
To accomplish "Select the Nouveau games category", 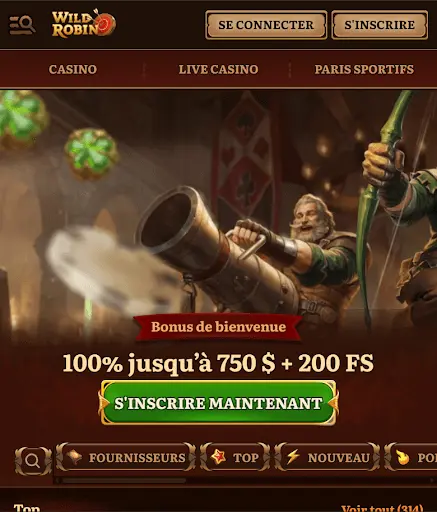I will click(327, 457).
